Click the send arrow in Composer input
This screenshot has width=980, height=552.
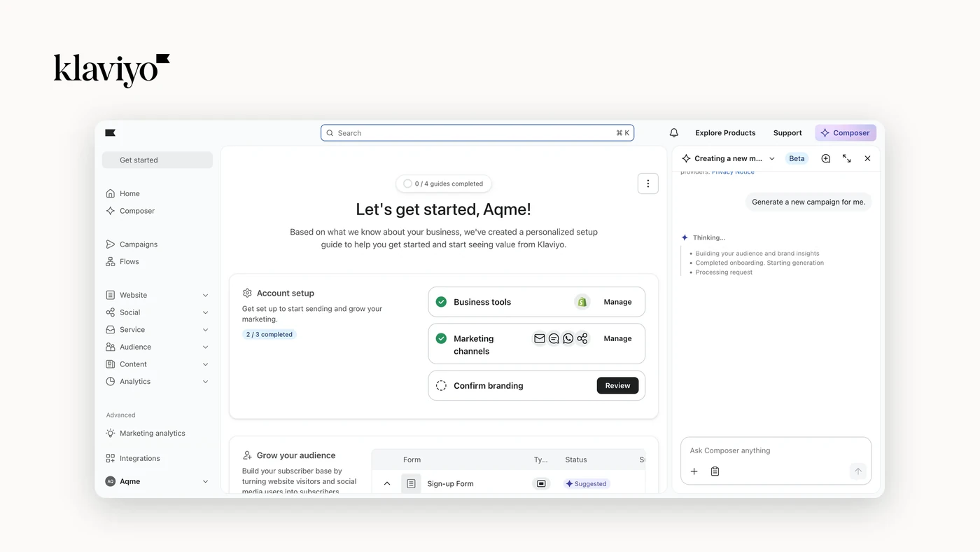click(858, 471)
